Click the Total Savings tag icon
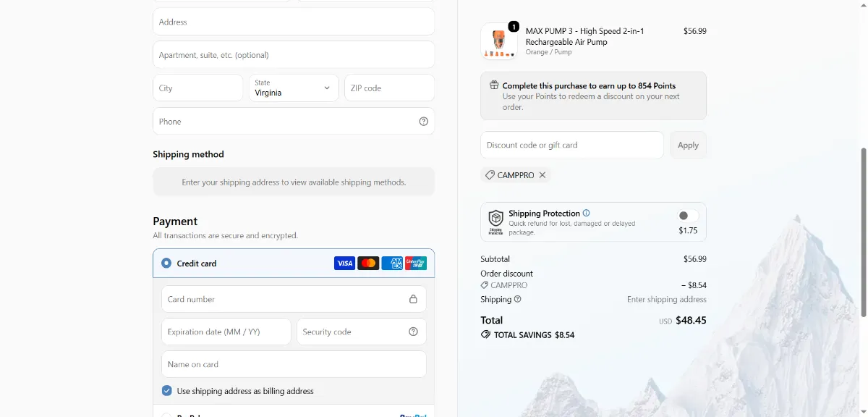 tap(485, 334)
